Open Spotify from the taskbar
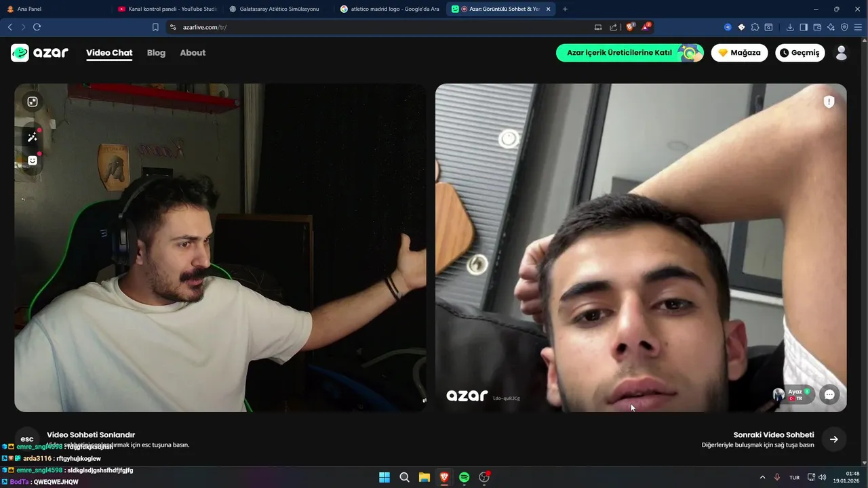Viewport: 868px width, 488px height. (464, 477)
